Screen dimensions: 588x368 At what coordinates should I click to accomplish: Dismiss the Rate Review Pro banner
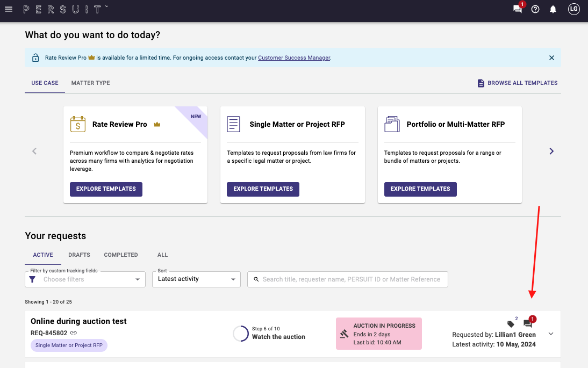551,57
